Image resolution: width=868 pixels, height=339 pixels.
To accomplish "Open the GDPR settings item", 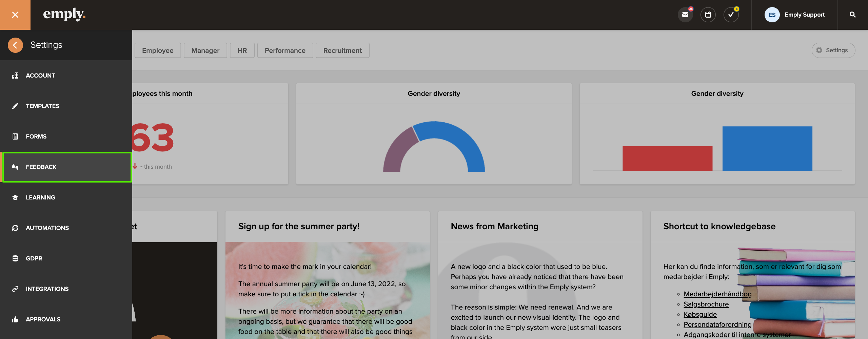I will 34,258.
